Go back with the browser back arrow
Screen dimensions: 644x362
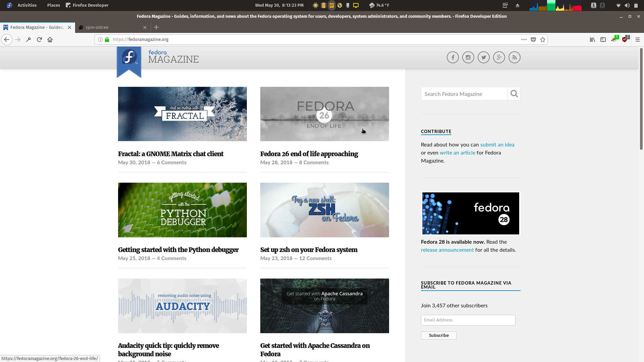pyautogui.click(x=7, y=40)
